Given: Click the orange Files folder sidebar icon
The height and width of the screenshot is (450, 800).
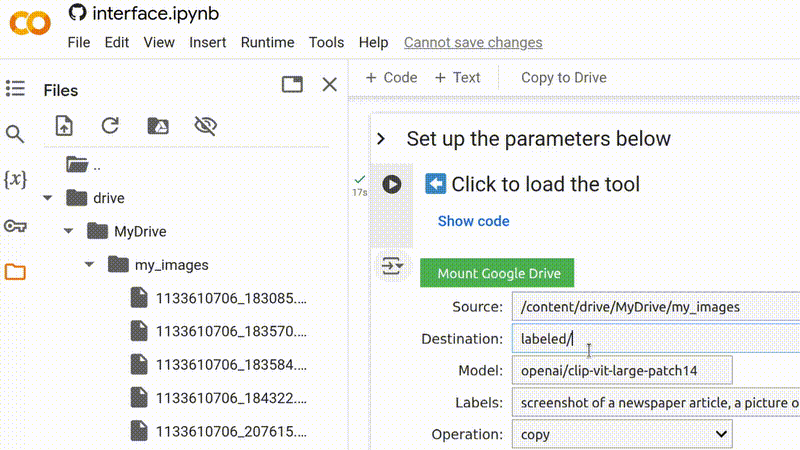Looking at the screenshot, I should (x=15, y=272).
